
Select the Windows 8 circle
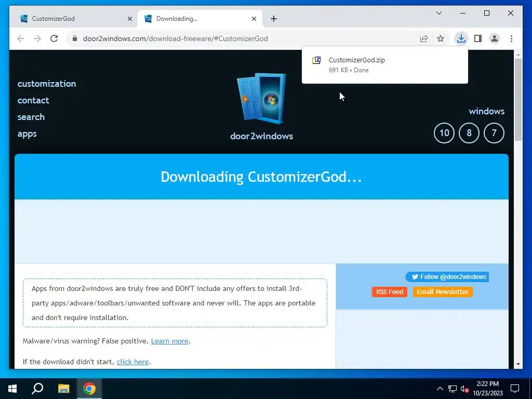click(469, 133)
